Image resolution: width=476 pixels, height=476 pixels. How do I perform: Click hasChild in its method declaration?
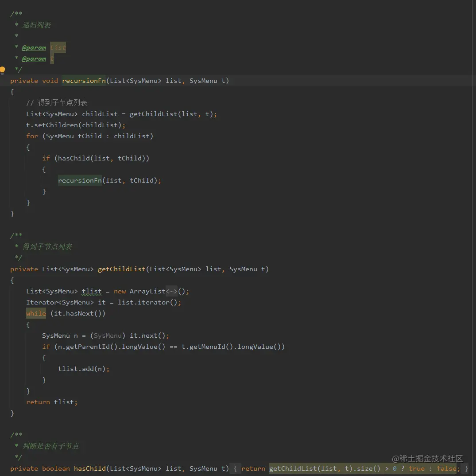click(x=90, y=468)
